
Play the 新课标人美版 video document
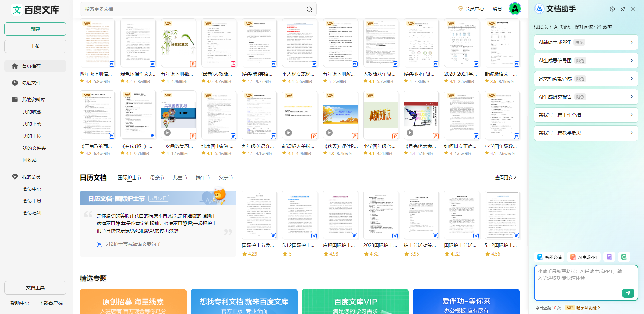coord(289,133)
